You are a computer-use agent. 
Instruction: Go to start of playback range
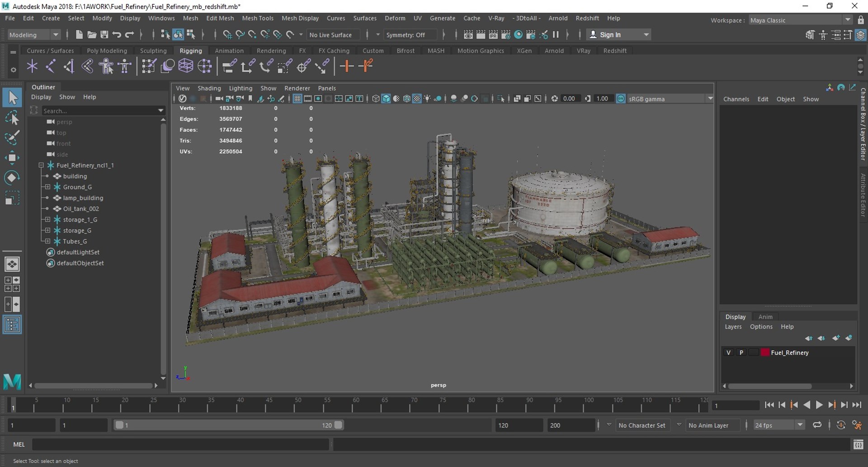point(769,405)
